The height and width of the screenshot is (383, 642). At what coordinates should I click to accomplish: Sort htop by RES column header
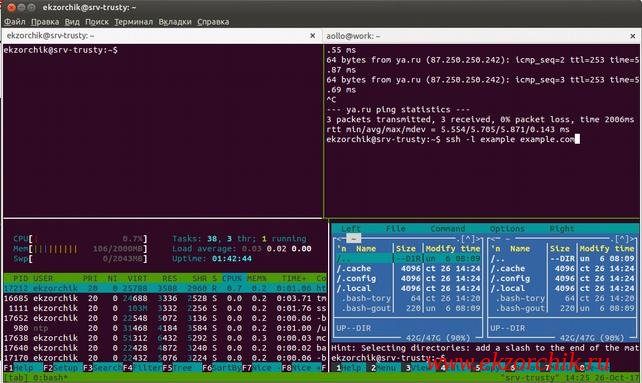point(170,278)
